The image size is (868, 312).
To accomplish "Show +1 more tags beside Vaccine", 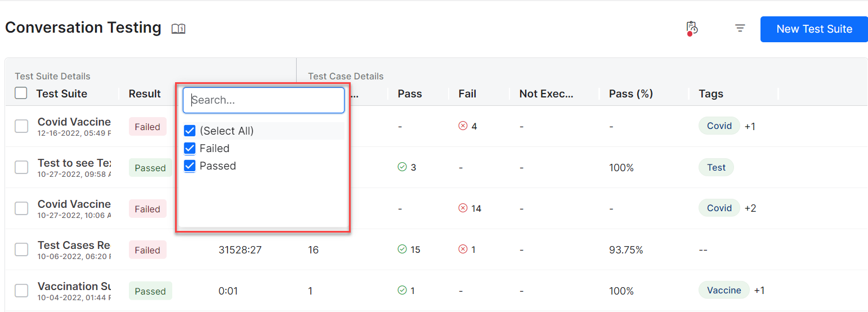I will 759,291.
